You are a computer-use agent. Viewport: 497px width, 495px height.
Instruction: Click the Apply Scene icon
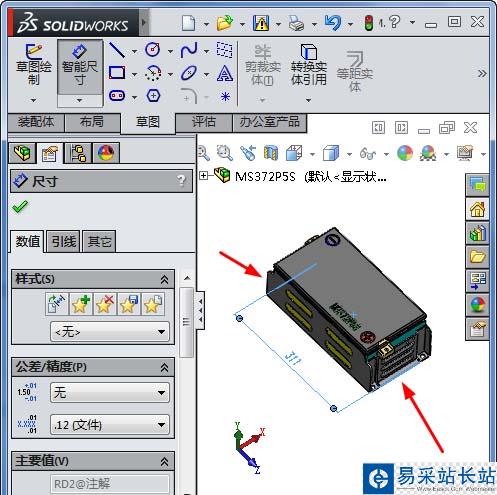coord(429,153)
